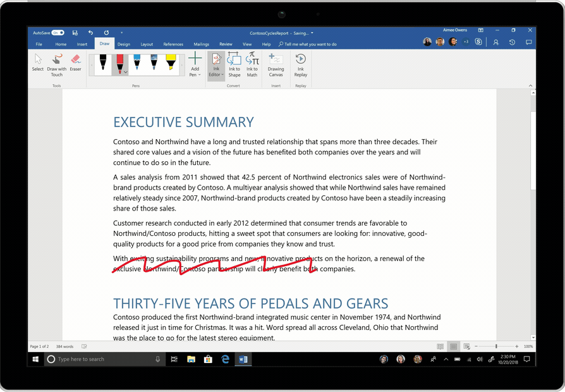Insert a Drawing Canvas
Screen dimensions: 565x392
[x=276, y=64]
